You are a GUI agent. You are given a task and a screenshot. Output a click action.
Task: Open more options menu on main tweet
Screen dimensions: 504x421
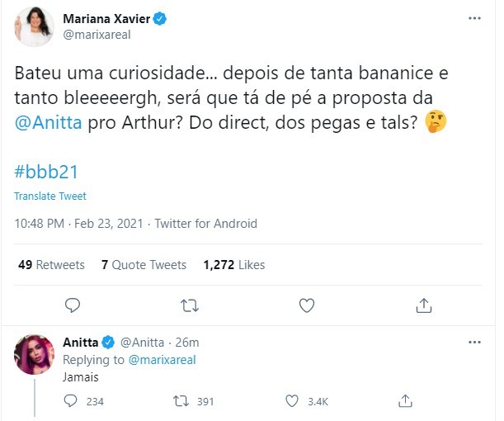click(x=474, y=18)
